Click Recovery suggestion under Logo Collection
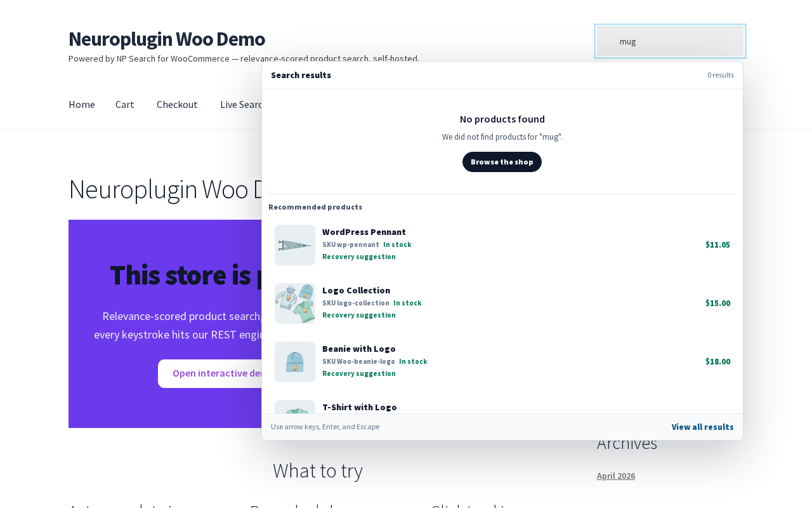The height and width of the screenshot is (508, 812). (x=359, y=315)
